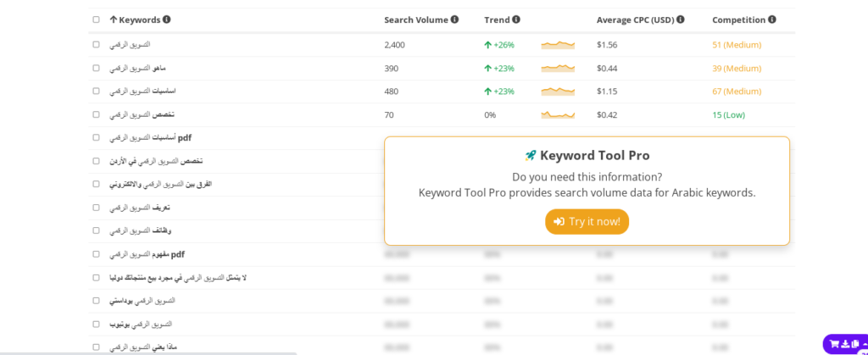Screen dimensions: 868x355
Task: Click the download icon in purple bar
Action: point(845,344)
